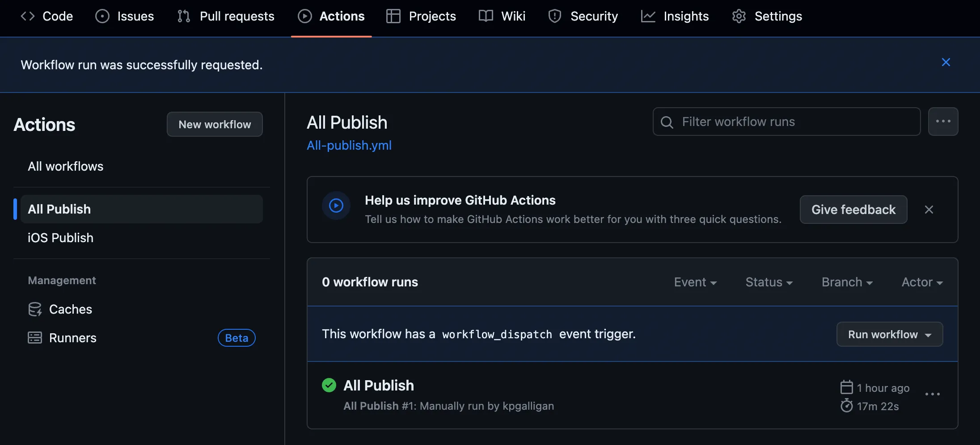Go to the Issues tab
Viewport: 980px width, 445px height.
[125, 16]
